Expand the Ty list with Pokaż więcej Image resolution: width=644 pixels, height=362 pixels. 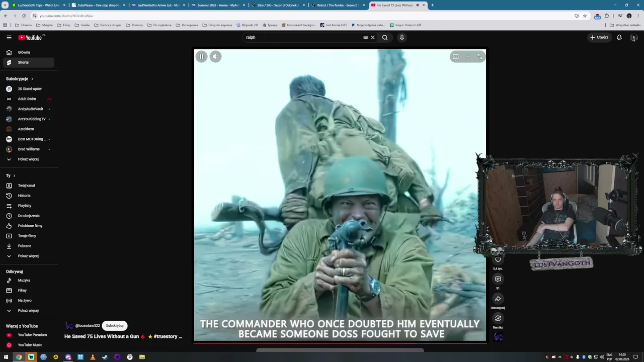[x=28, y=256]
